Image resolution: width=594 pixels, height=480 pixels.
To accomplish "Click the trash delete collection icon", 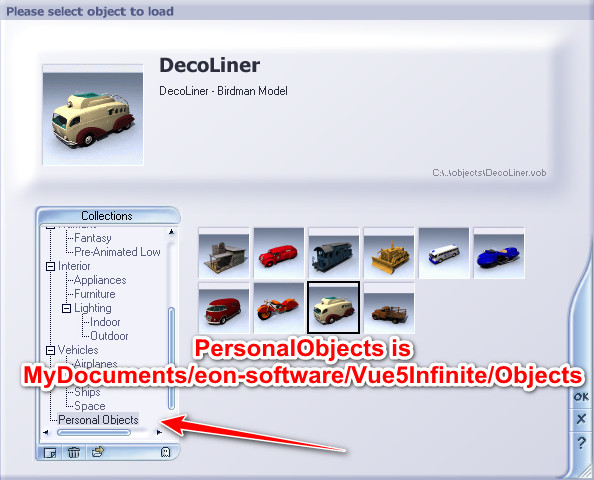I will pyautogui.click(x=74, y=452).
